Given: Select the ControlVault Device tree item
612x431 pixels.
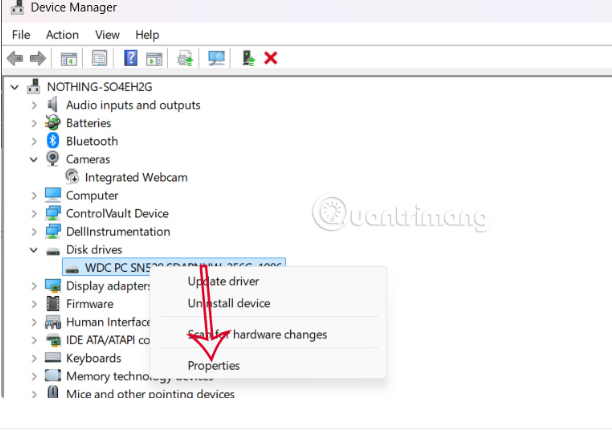Looking at the screenshot, I should coord(116,213).
